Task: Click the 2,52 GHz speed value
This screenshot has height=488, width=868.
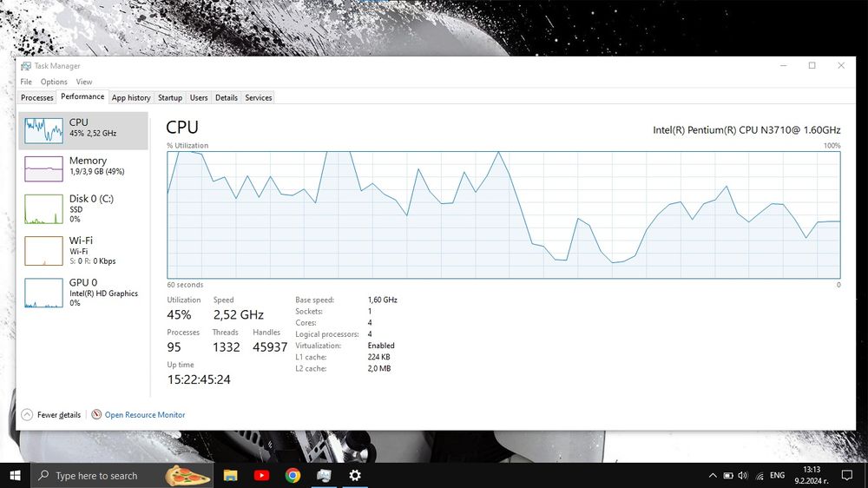Action: click(x=239, y=314)
